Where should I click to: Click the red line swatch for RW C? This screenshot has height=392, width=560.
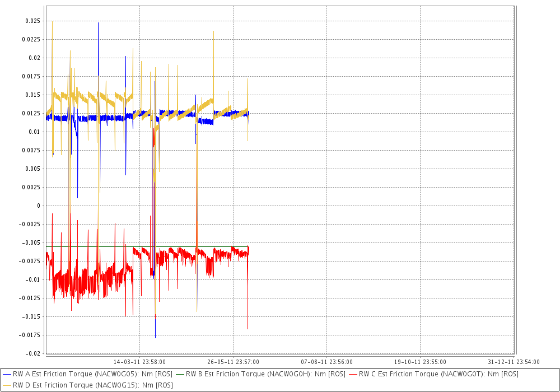pyautogui.click(x=353, y=374)
